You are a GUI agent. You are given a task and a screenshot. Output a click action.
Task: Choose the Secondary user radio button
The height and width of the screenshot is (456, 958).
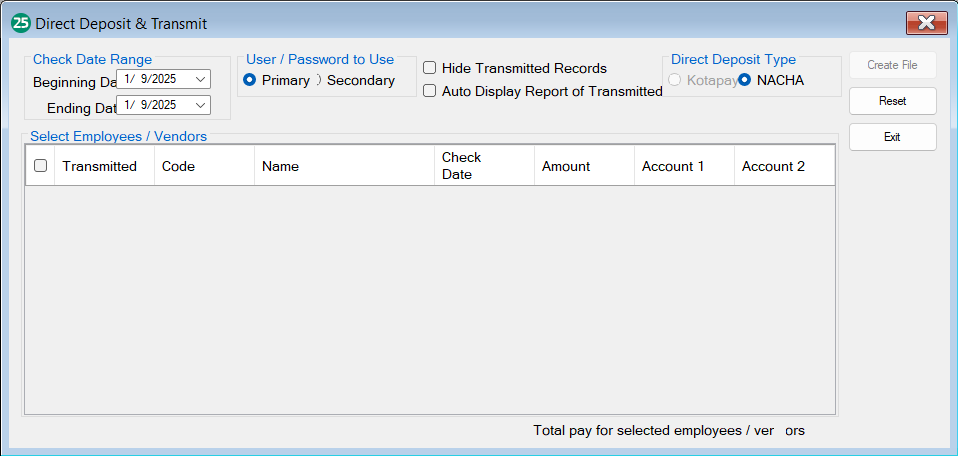(319, 80)
